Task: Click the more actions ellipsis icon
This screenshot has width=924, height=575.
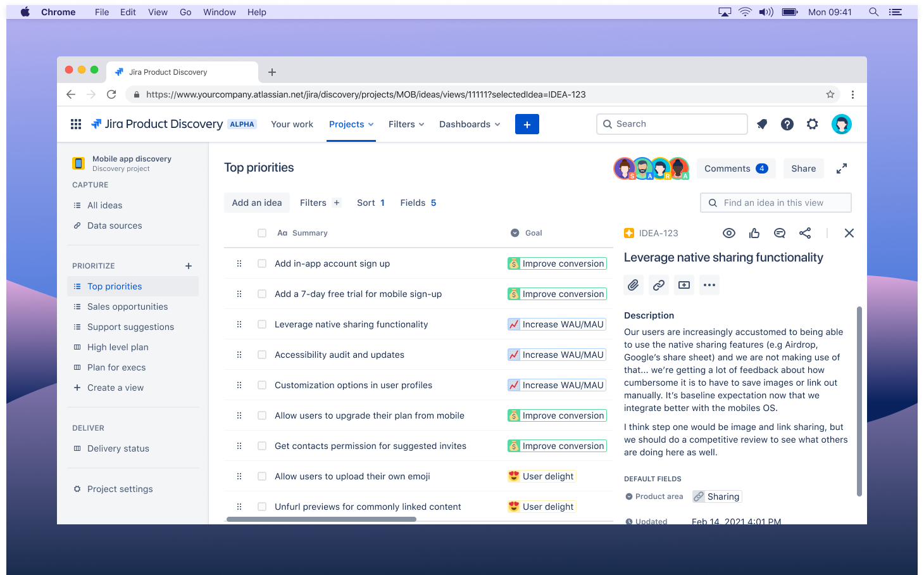Action: pos(709,285)
